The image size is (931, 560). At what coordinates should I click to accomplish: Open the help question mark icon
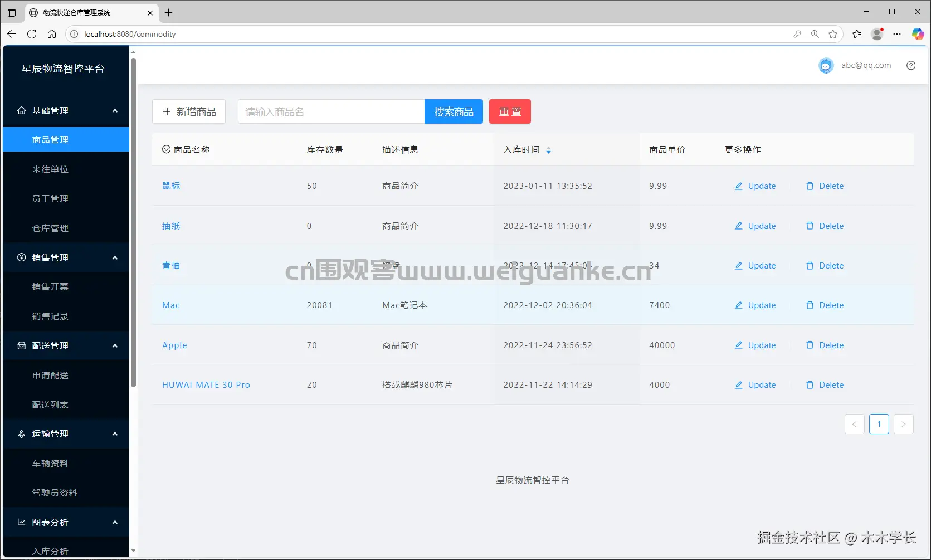[911, 65]
